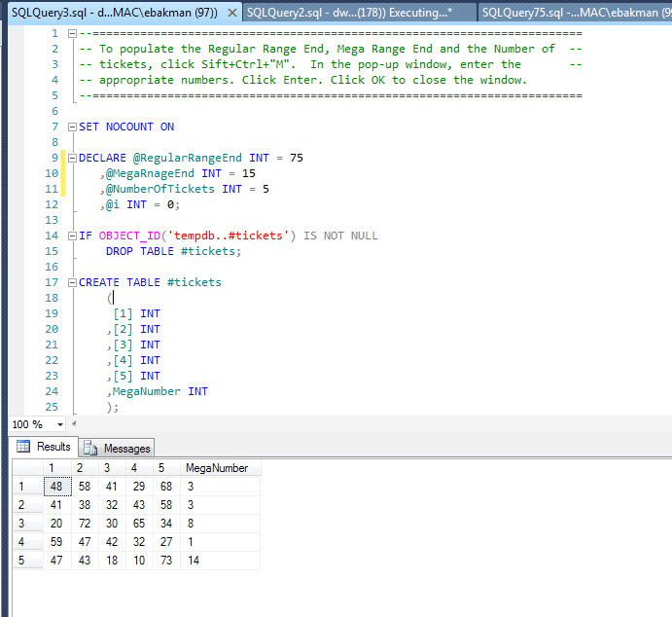
Task: Click on the DROP TABLE #tickets line
Action: 173,251
